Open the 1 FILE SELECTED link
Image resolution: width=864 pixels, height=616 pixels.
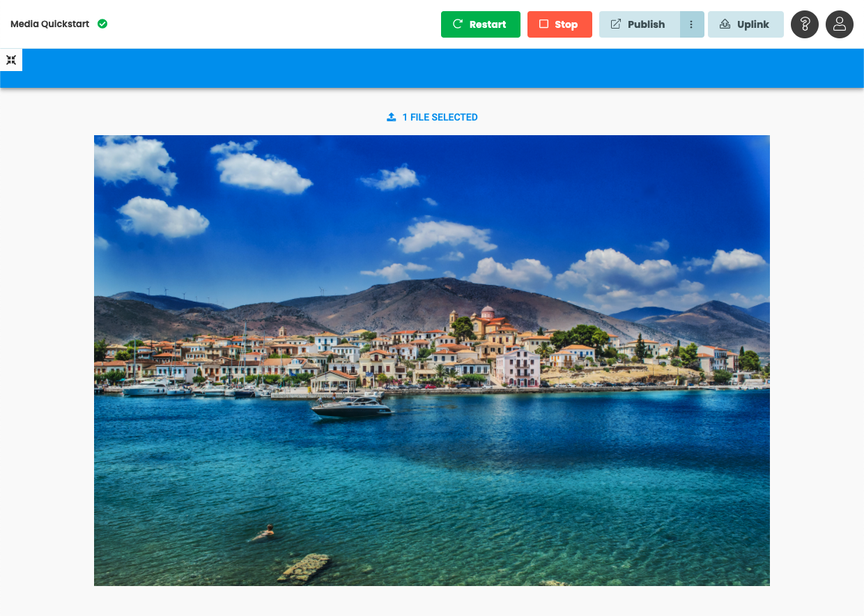tap(440, 117)
